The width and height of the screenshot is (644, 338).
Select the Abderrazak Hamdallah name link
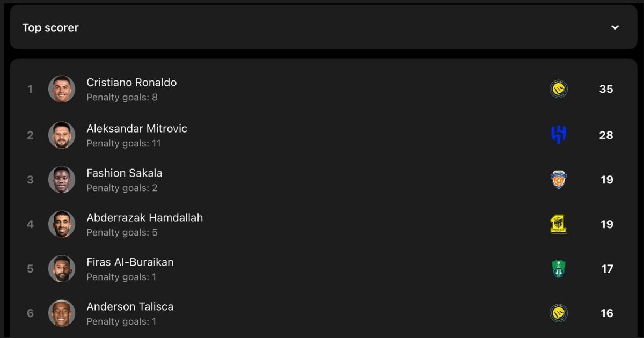click(x=145, y=218)
